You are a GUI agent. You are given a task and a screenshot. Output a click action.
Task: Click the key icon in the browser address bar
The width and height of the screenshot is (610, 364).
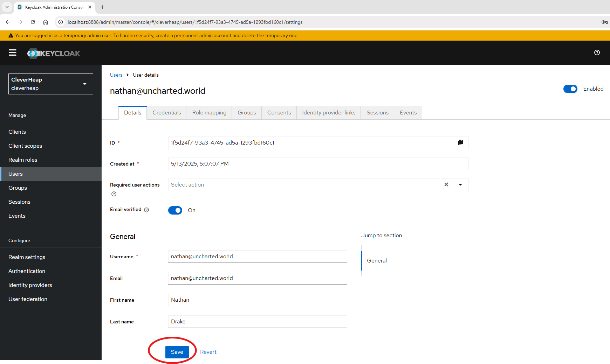pyautogui.click(x=604, y=22)
